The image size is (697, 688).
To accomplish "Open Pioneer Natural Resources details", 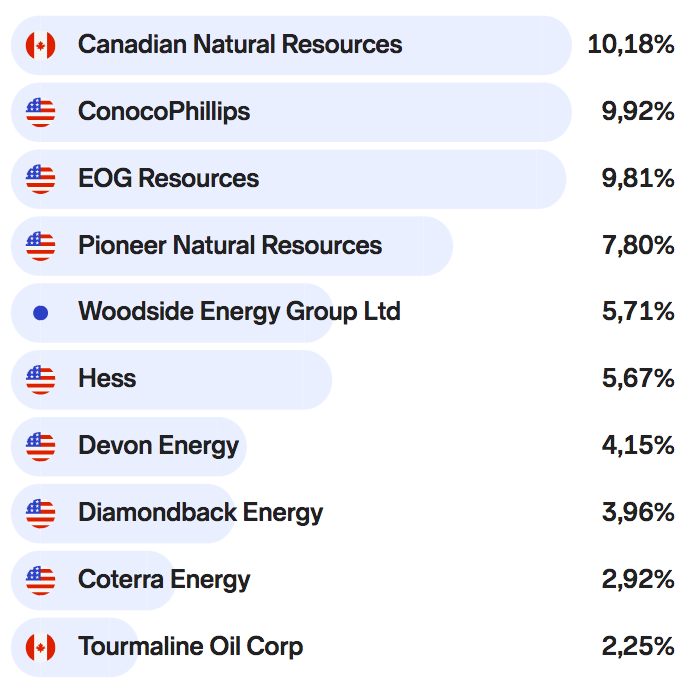I will coord(230,246).
